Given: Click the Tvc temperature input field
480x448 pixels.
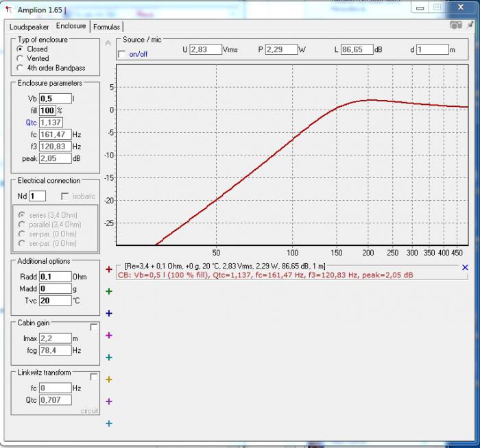Looking at the screenshot, I should click(56, 301).
